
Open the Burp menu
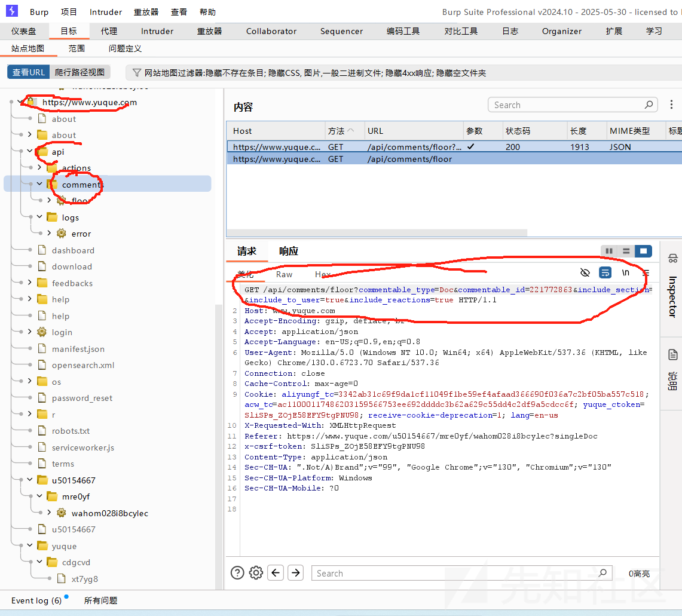click(x=39, y=12)
